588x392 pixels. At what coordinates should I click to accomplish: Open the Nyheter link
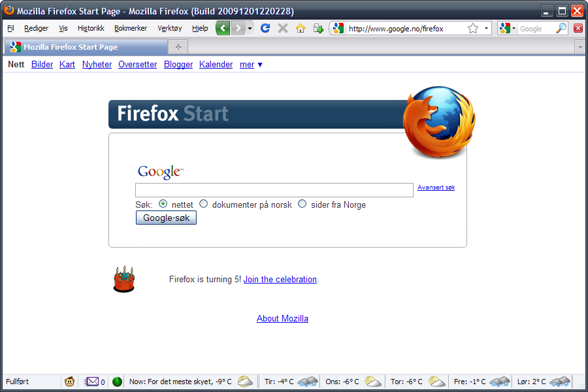point(97,65)
